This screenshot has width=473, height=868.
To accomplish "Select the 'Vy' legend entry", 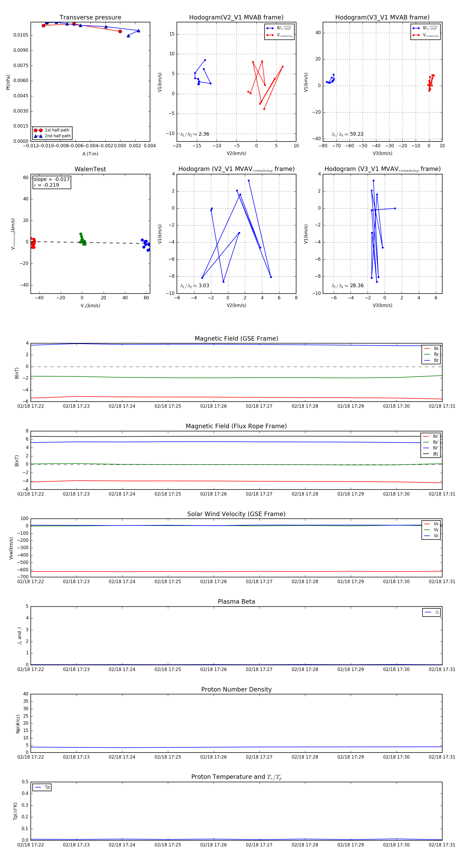I will pos(431,530).
